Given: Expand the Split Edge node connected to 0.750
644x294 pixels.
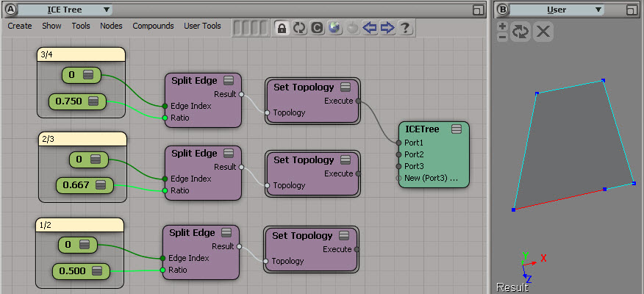Looking at the screenshot, I should [x=229, y=81].
